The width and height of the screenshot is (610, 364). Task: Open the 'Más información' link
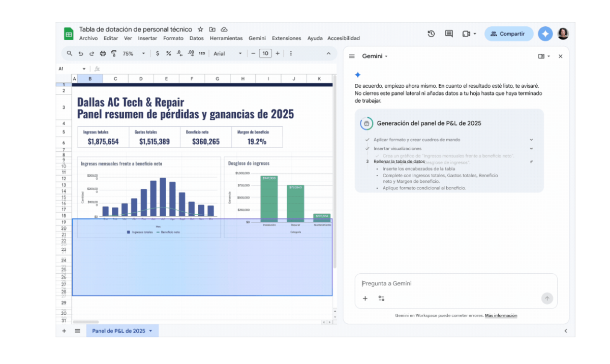[x=501, y=315]
